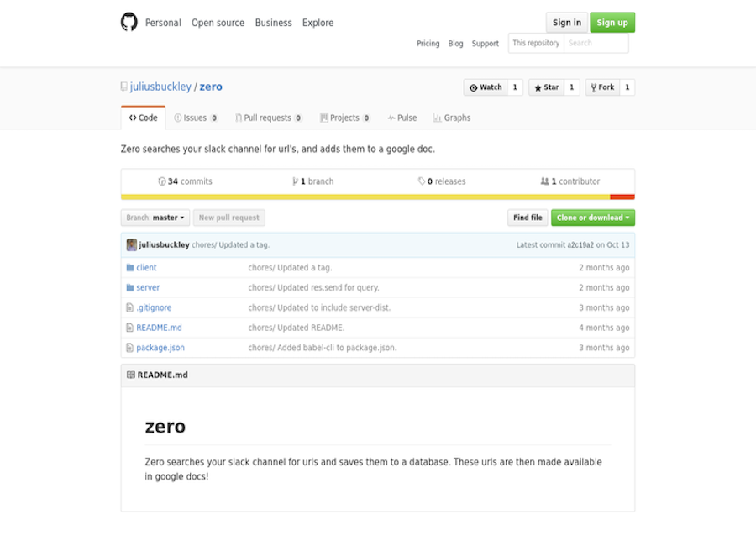756x546 pixels.
Task: Click the client folder icon
Action: coord(129,267)
